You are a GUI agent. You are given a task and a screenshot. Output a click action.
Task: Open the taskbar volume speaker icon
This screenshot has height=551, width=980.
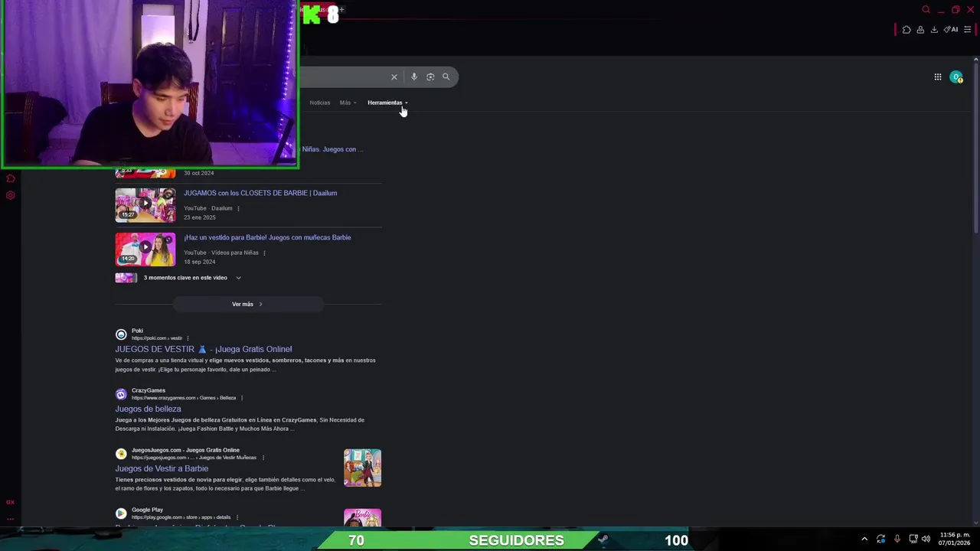coord(926,540)
